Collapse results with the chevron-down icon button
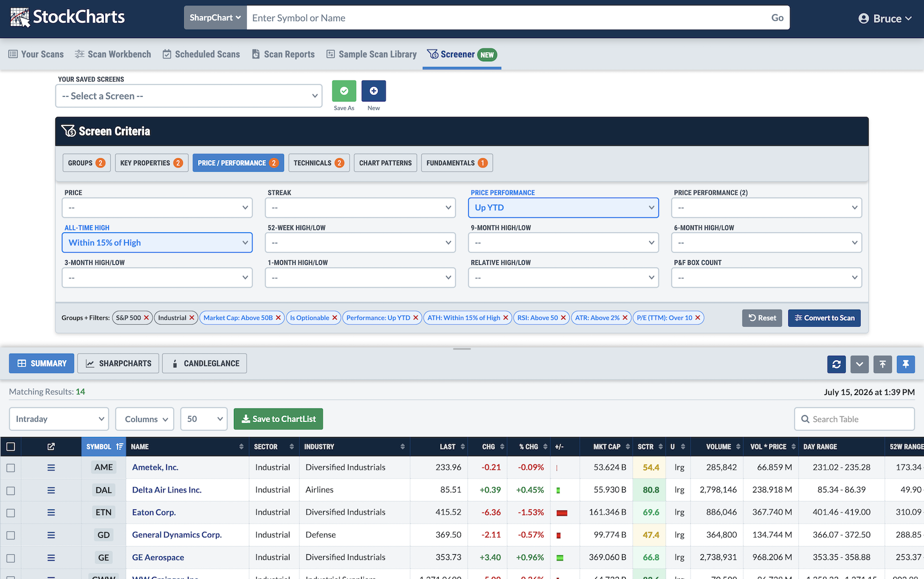924x579 pixels. click(860, 364)
